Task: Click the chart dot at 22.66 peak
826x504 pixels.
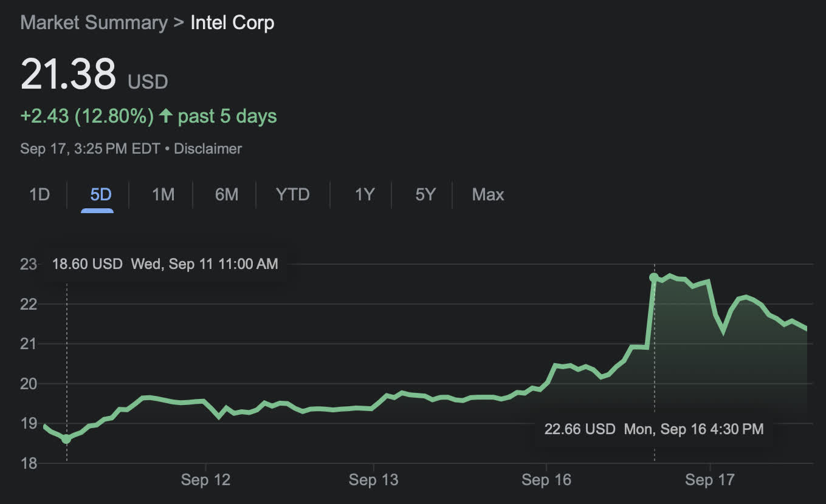Action: [x=654, y=278]
